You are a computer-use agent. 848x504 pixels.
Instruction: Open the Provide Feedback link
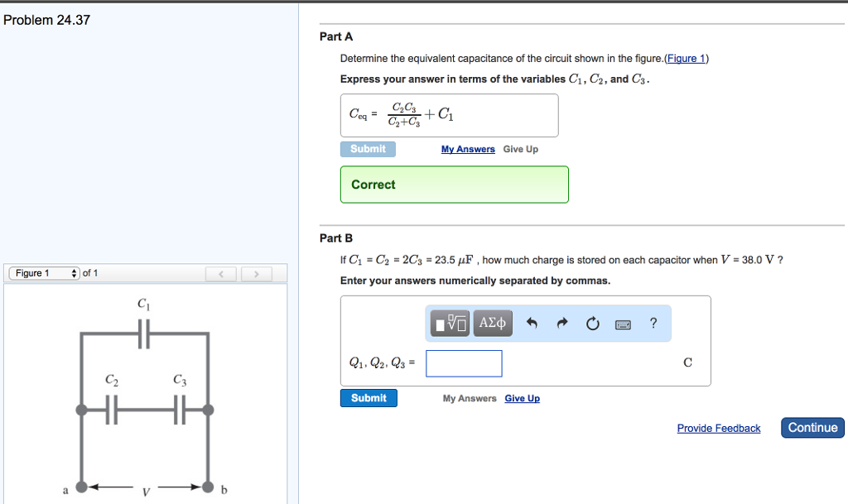(x=718, y=428)
